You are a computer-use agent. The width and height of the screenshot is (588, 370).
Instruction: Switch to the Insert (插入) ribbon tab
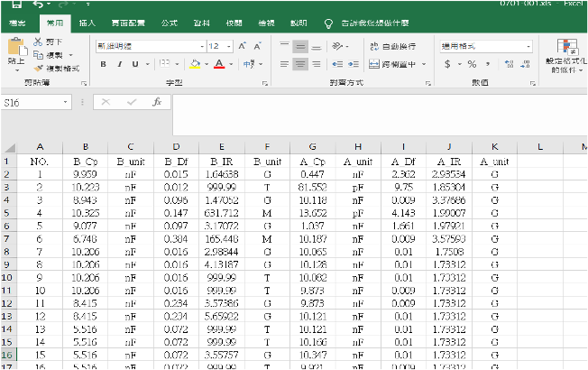pyautogui.click(x=87, y=23)
